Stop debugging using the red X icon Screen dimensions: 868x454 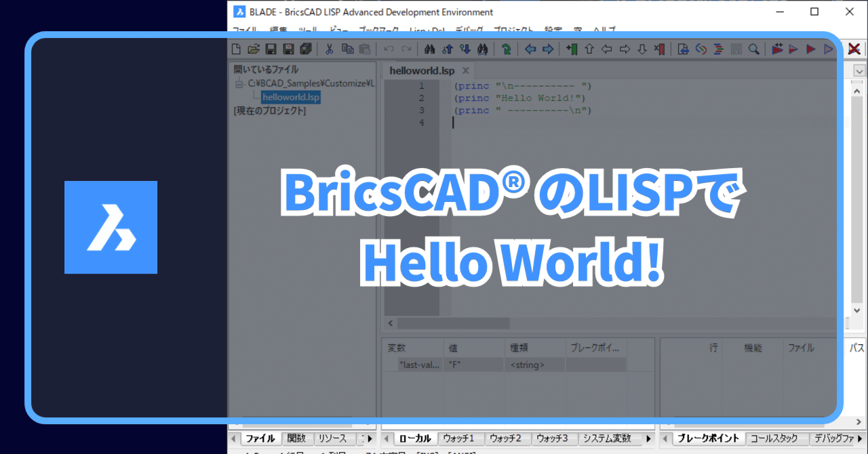[854, 48]
